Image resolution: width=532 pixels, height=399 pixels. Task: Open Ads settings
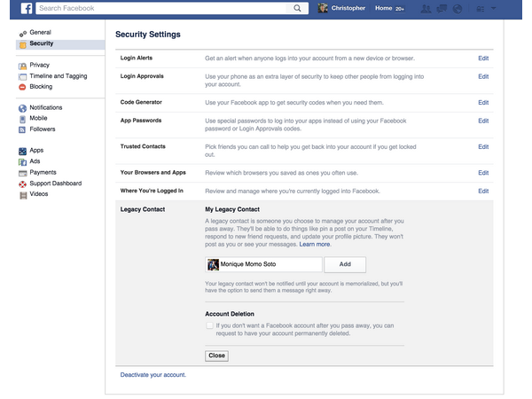pos(35,161)
